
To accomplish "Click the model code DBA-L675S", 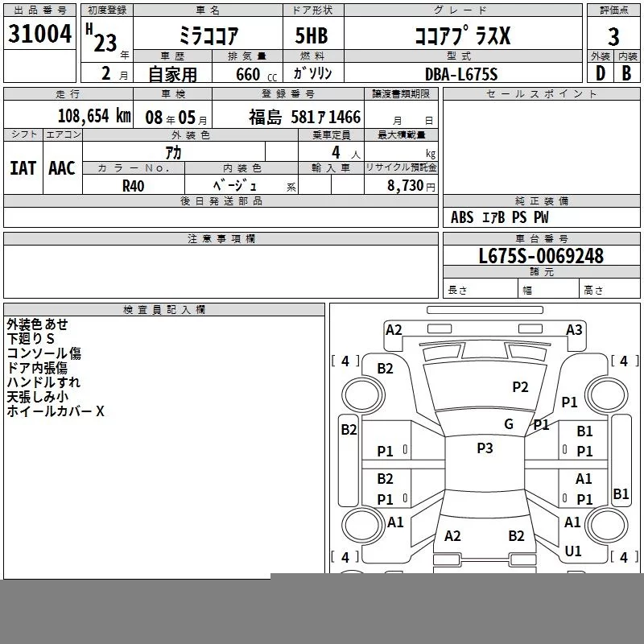I will coord(461,74).
